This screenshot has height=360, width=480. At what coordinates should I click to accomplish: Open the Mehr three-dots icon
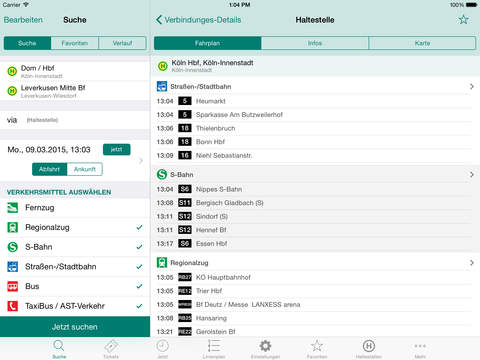pos(420,346)
